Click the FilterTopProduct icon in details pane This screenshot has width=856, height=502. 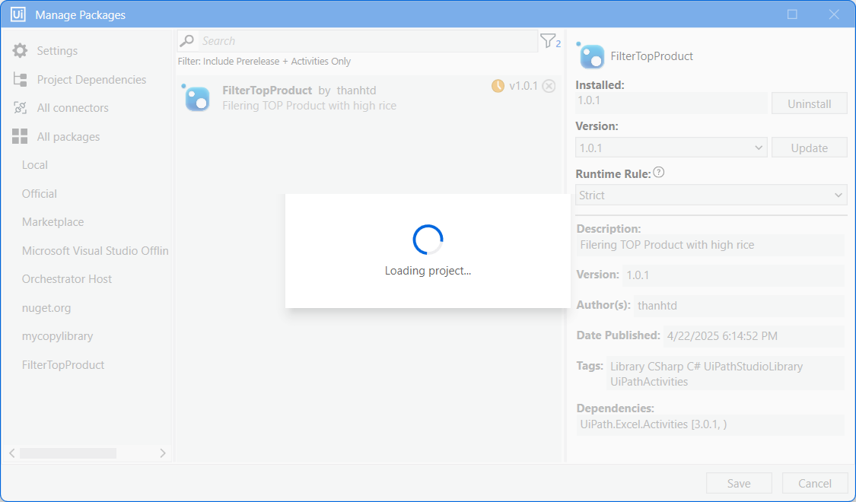[x=591, y=56]
